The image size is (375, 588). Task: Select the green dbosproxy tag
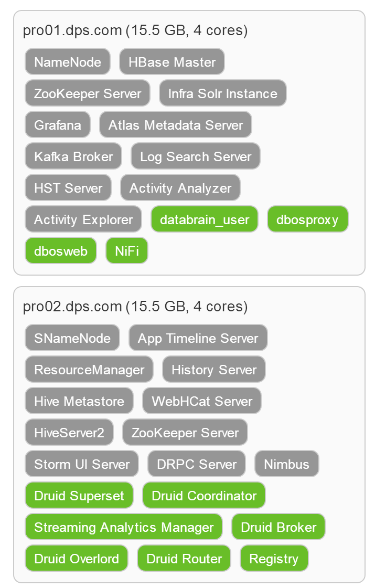pyautogui.click(x=307, y=219)
